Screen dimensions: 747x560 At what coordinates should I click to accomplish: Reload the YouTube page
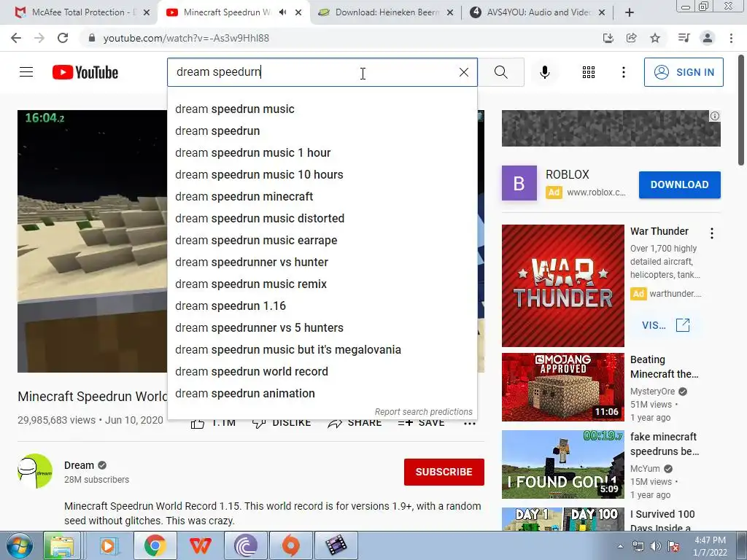pos(63,38)
